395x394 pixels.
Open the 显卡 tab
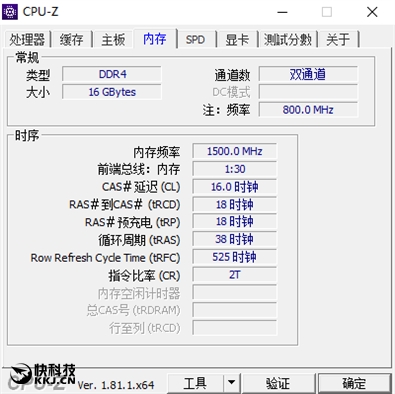point(237,40)
